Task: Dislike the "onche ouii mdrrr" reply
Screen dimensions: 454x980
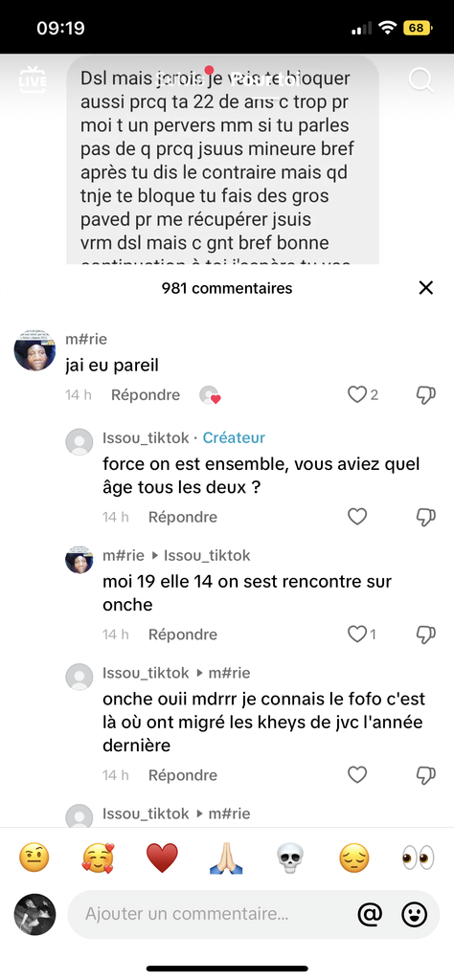Action: click(x=426, y=775)
